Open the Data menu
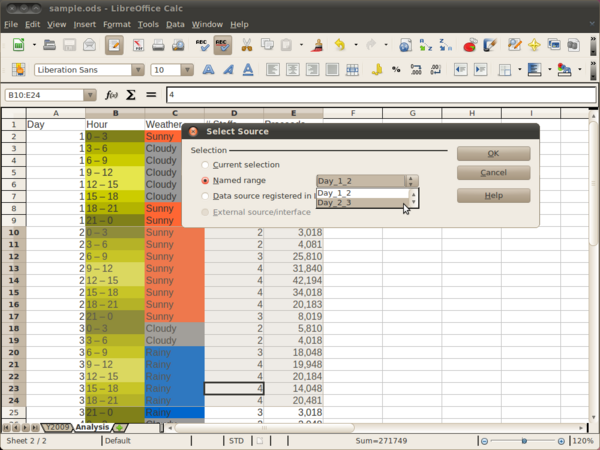The image size is (600, 450). click(x=175, y=23)
